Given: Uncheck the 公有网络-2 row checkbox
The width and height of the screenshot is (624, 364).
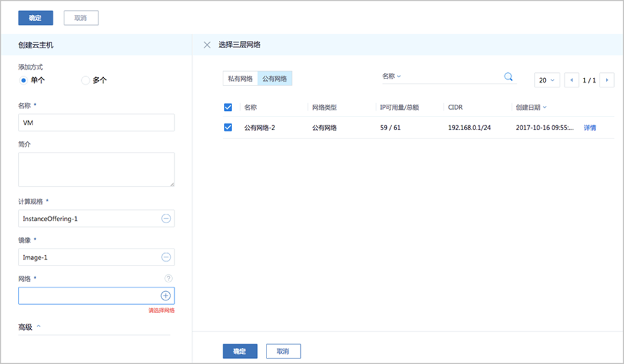Looking at the screenshot, I should pyautogui.click(x=228, y=127).
